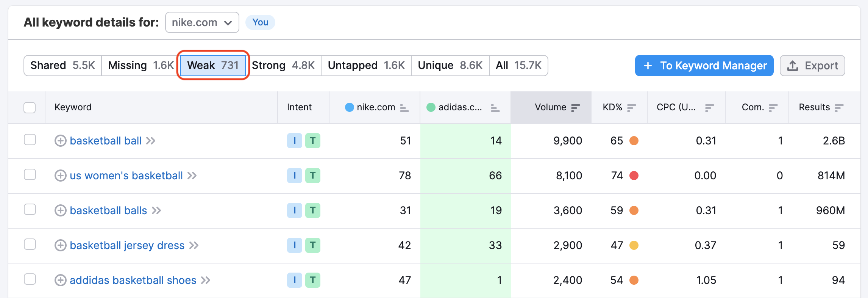Switch to the Missing 1.6K tab
868x298 pixels.
pos(141,66)
